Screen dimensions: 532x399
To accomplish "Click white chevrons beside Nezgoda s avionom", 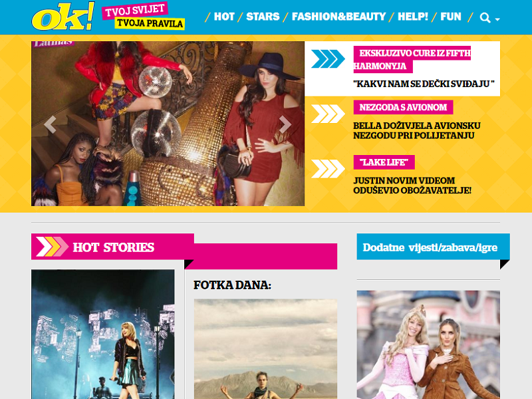I will pos(328,114).
